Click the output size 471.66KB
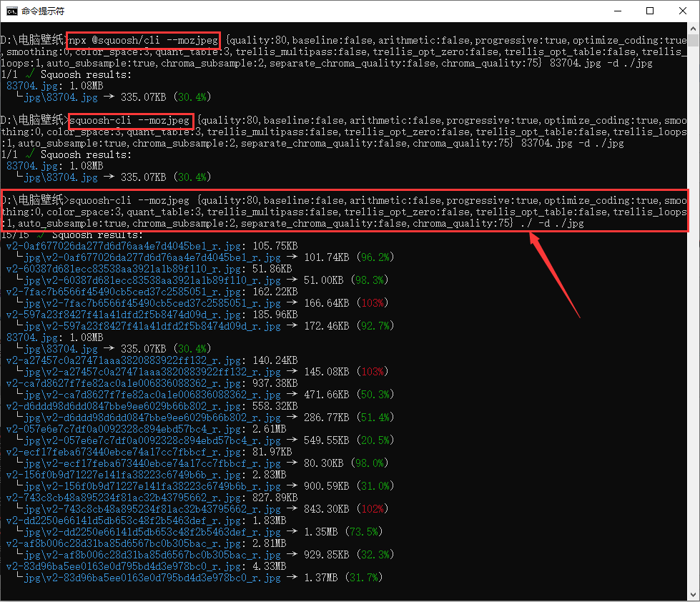Screen dimensions: 700x602 [326, 395]
